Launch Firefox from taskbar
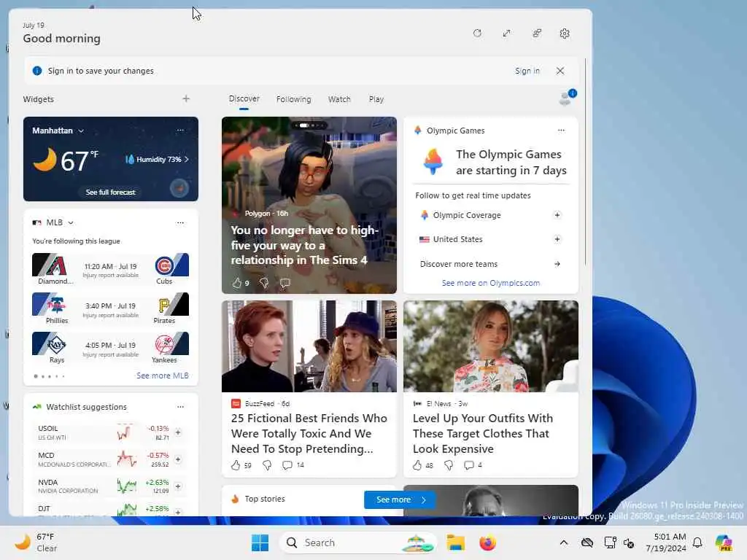Screen dimensions: 747x560 [487, 542]
